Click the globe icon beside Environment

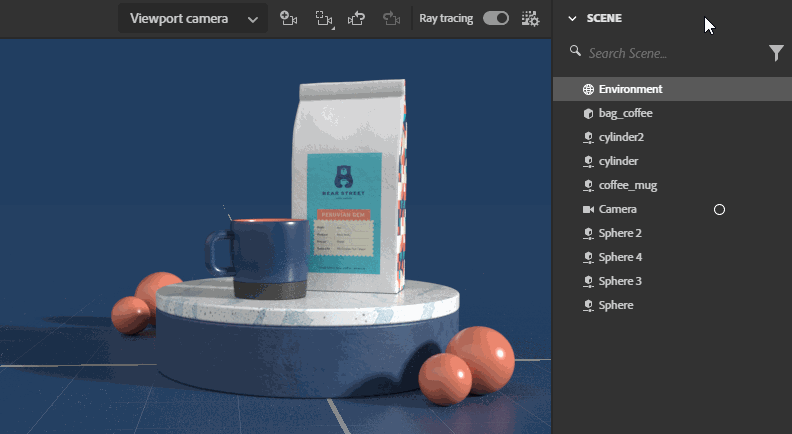588,89
